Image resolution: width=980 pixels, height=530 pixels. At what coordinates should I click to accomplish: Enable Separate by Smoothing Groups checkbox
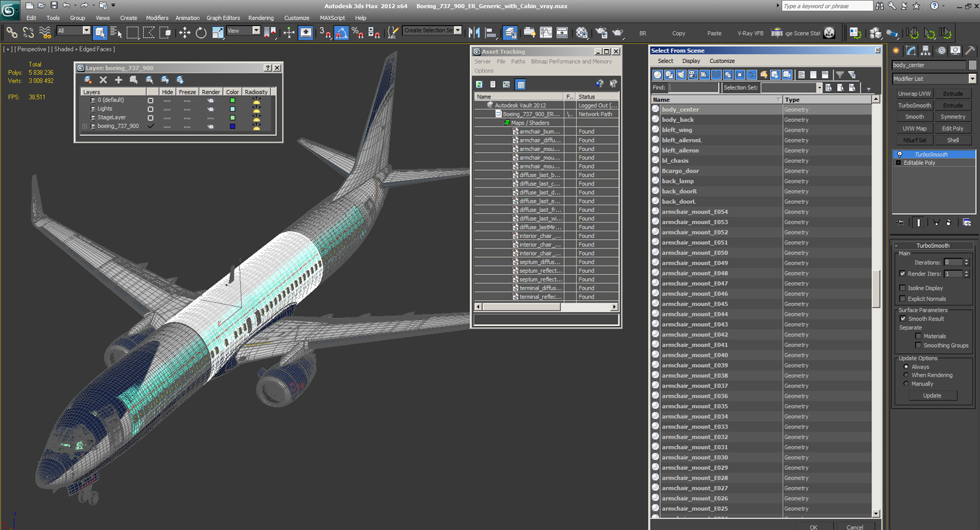[x=918, y=345]
